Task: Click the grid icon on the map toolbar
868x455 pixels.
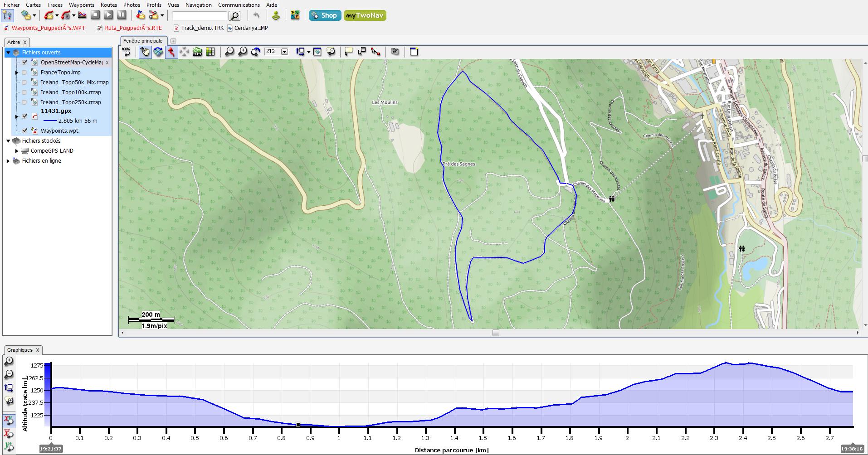Action: [210, 52]
